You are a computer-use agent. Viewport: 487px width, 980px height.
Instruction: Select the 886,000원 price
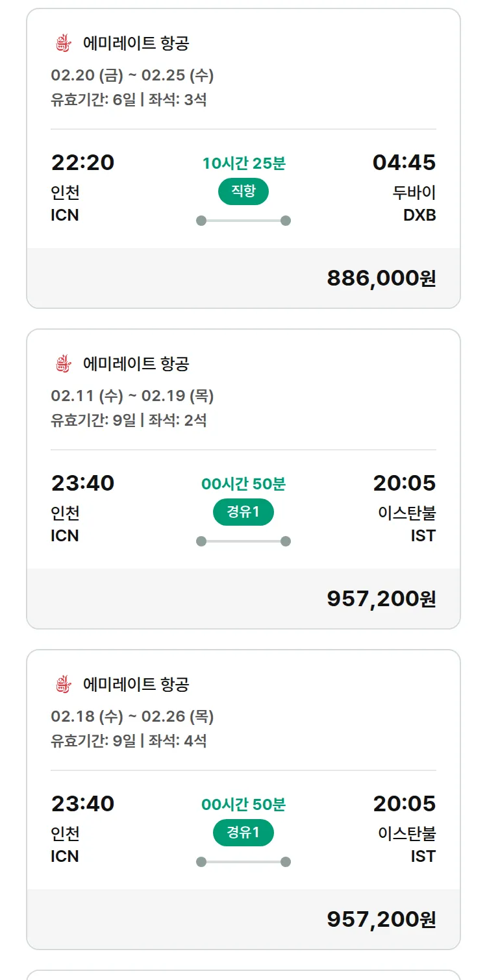coord(381,278)
